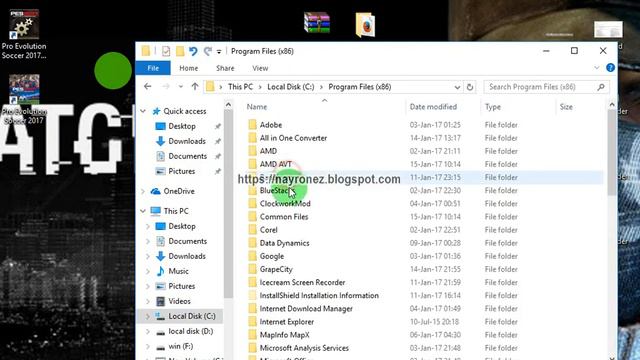
Task: Click the New Folder icon in title bar
Action: pyautogui.click(x=180, y=51)
